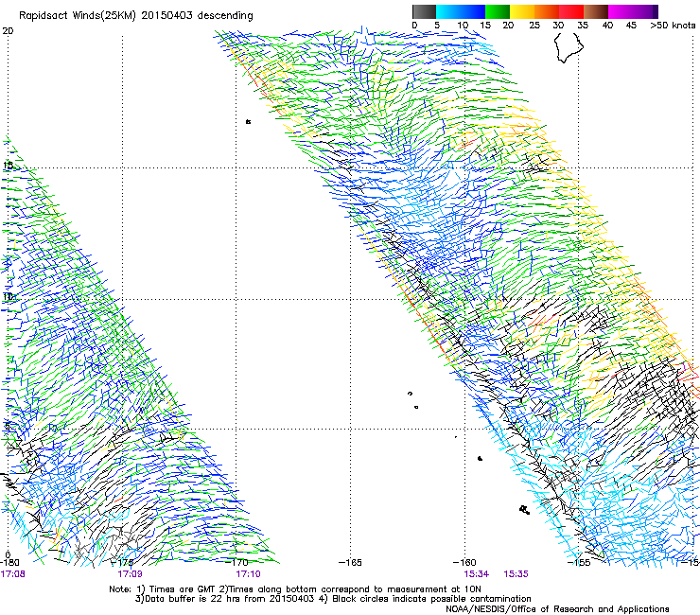Click the '25' legend scale label
Viewport: 700px width, 615px height.
(x=534, y=26)
